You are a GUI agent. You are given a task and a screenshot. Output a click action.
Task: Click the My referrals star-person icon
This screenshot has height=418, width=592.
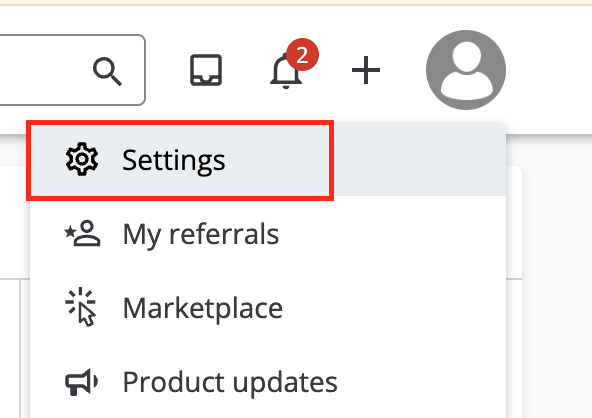pos(82,233)
